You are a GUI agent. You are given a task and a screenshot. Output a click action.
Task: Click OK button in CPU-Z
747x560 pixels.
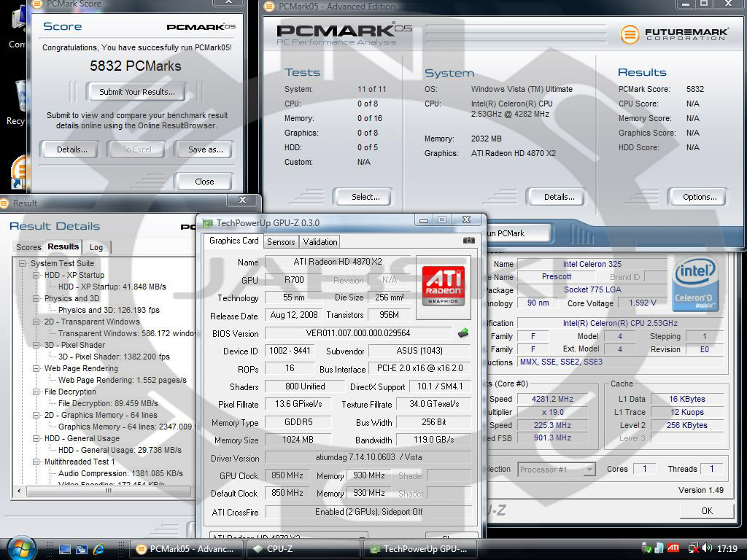coord(707,511)
